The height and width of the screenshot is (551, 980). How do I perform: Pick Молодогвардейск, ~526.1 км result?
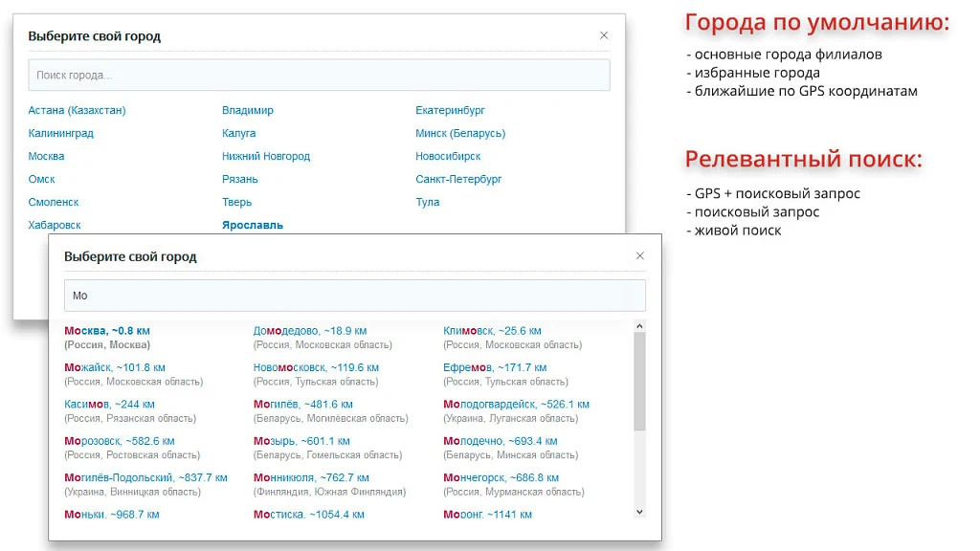tap(516, 405)
